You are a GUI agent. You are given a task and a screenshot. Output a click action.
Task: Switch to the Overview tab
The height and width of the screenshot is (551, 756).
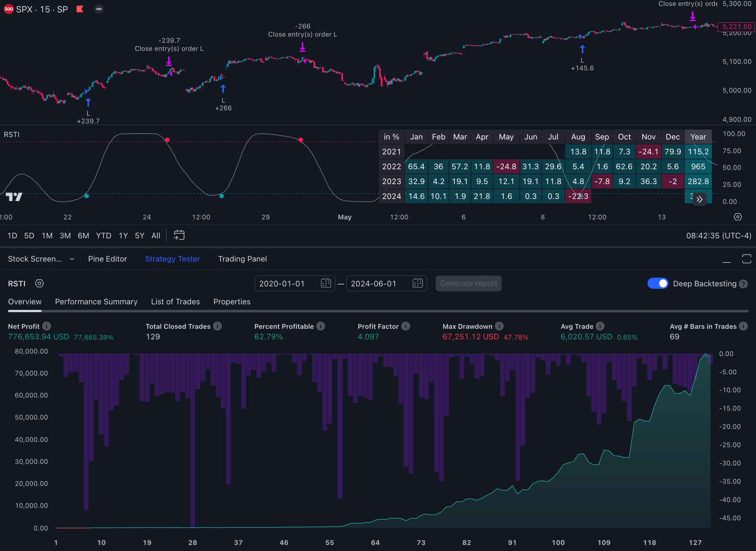(x=25, y=302)
